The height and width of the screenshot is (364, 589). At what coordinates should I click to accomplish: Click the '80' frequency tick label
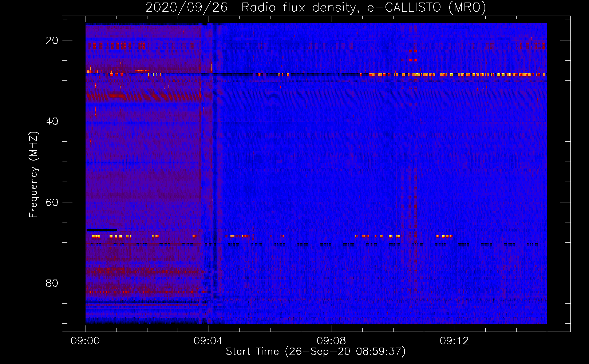pos(52,283)
